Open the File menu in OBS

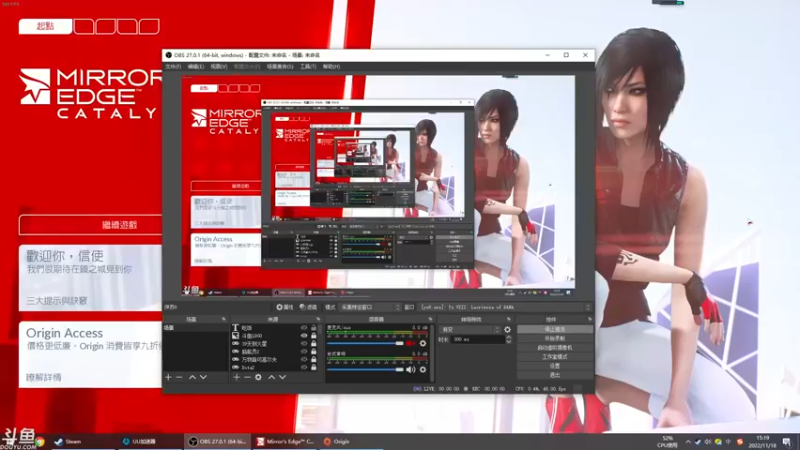(173, 66)
